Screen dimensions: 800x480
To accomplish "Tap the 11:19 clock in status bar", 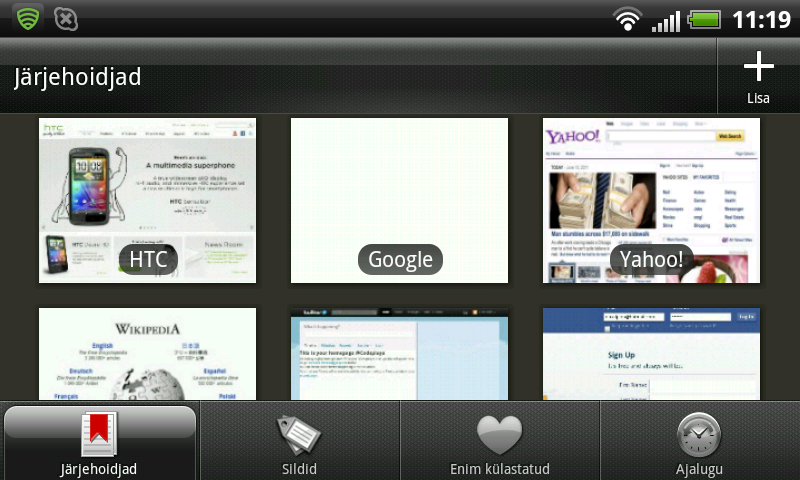I will coord(761,20).
